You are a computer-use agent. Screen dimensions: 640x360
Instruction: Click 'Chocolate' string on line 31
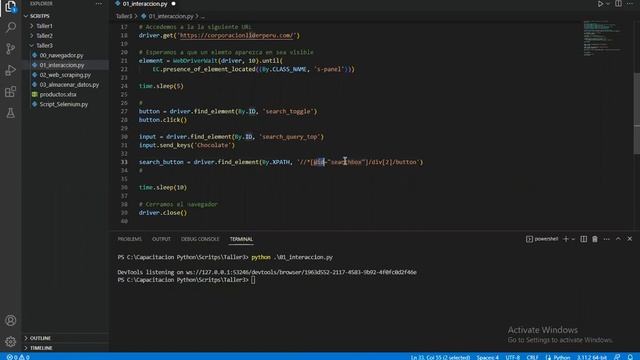coord(214,145)
